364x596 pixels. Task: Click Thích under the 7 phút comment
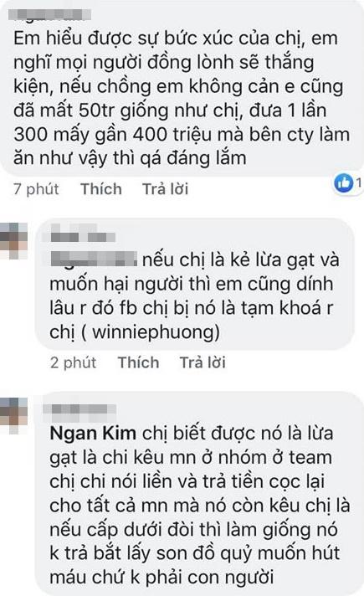tap(101, 189)
